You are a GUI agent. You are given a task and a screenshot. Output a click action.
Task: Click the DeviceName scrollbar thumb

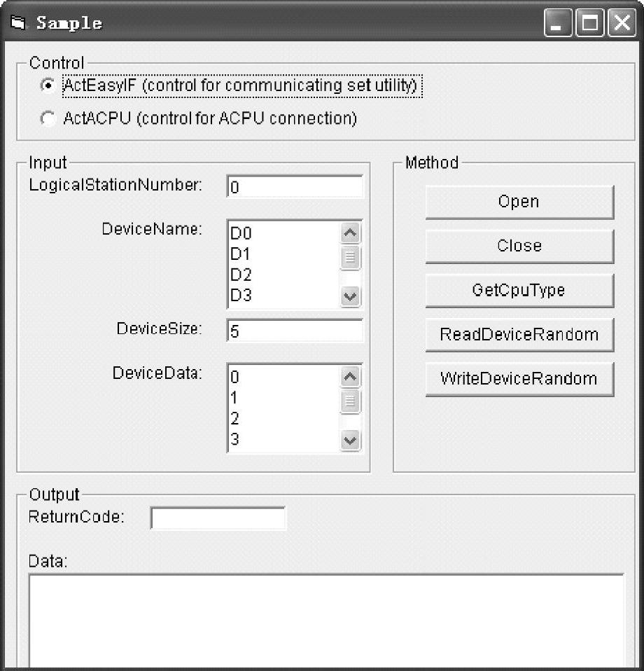[x=350, y=257]
